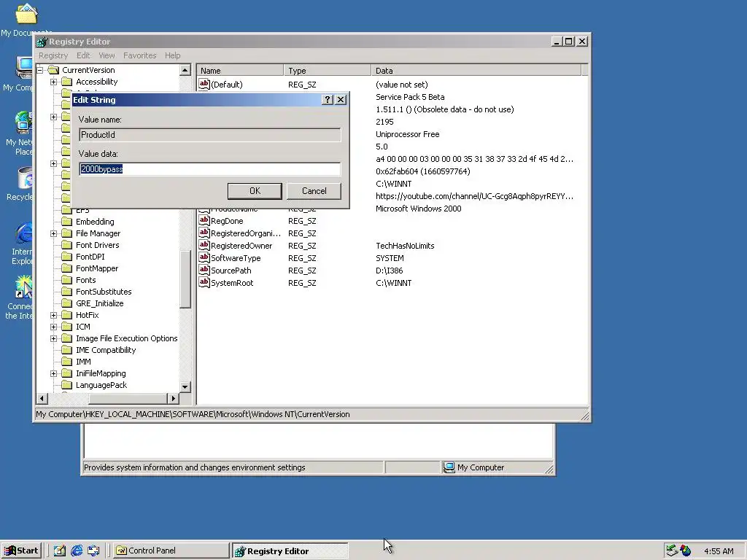Launch Internet Explorer from quick launch

(x=77, y=551)
